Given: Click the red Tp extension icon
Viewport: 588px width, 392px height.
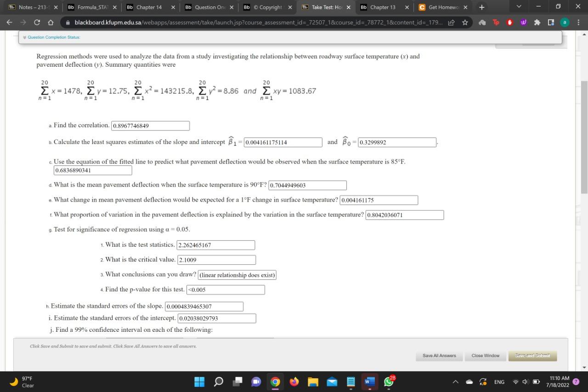Looking at the screenshot, I should (x=496, y=22).
